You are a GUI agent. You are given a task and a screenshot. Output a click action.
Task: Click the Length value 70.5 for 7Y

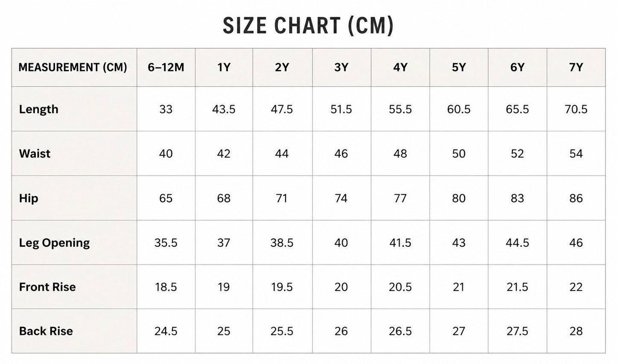tap(576, 109)
